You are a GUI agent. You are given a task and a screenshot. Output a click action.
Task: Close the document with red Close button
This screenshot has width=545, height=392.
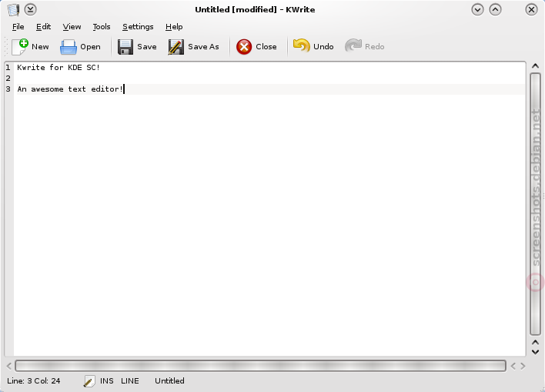pyautogui.click(x=256, y=47)
